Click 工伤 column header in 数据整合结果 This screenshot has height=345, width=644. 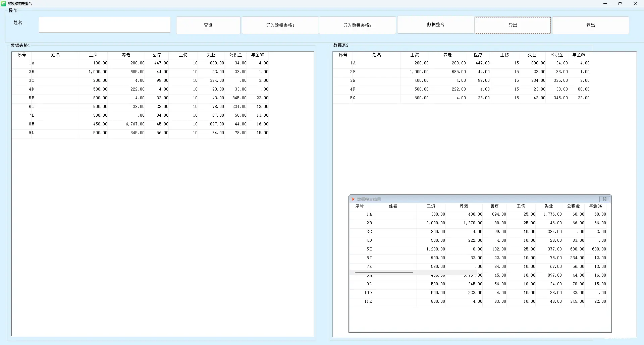coord(521,206)
